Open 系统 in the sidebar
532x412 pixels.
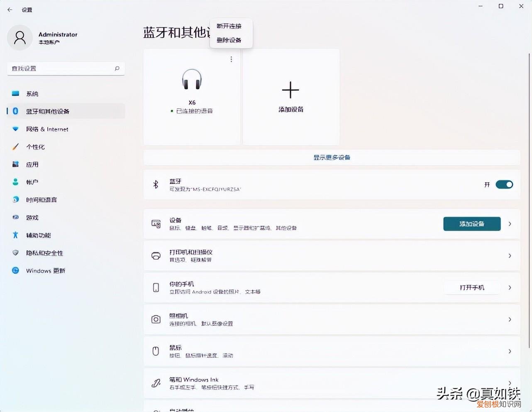pos(66,94)
